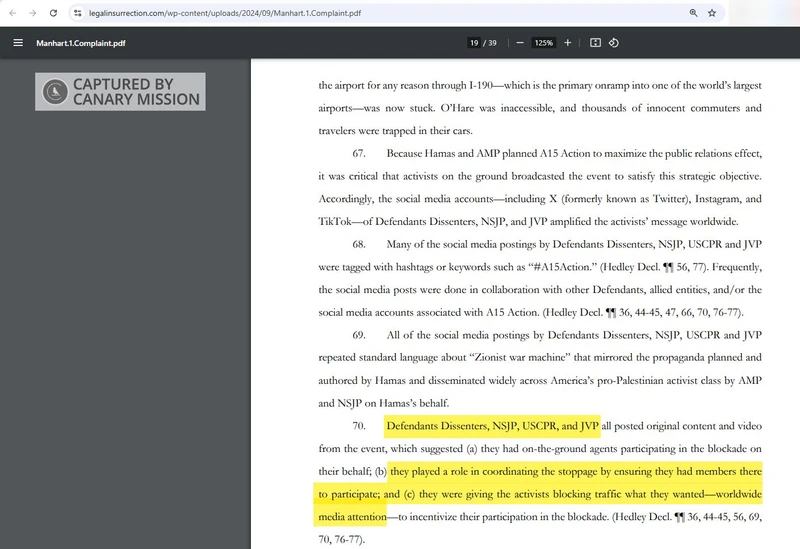
Task: Click the browser back arrow
Action: pos(12,13)
